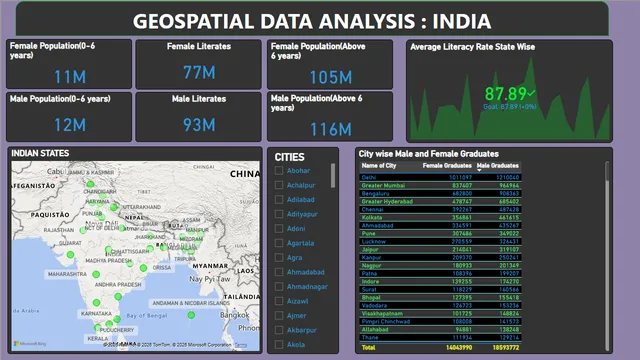Check the Abohar city checkbox
This screenshot has height=360, width=640.
click(x=279, y=171)
